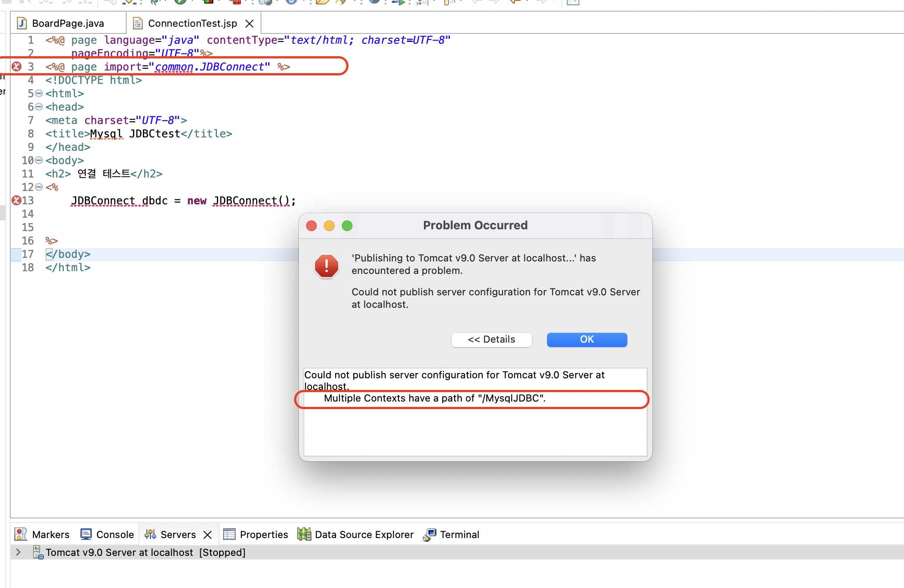
Task: Collapse the html tag fold on line 5
Action: (39, 93)
